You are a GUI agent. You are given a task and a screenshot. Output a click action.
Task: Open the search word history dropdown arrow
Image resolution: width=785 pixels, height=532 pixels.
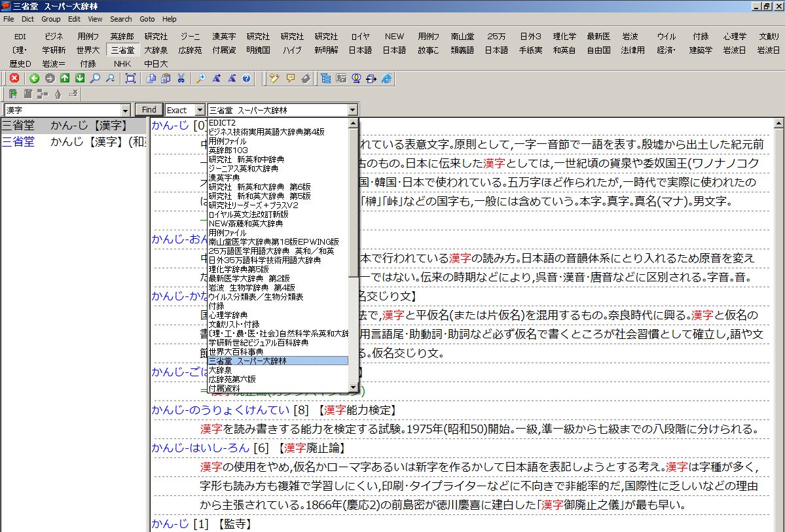[125, 110]
